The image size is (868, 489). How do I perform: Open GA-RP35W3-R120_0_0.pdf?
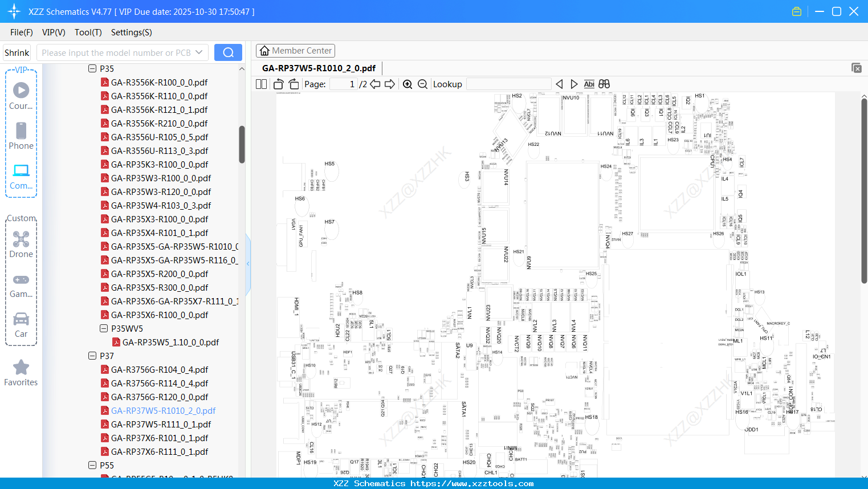coord(161,191)
